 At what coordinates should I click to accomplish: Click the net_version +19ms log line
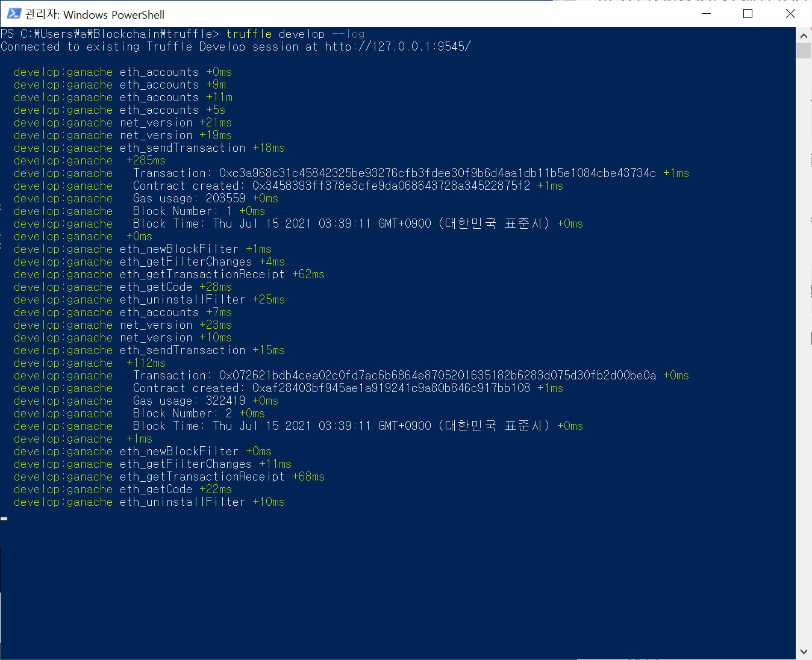click(123, 135)
